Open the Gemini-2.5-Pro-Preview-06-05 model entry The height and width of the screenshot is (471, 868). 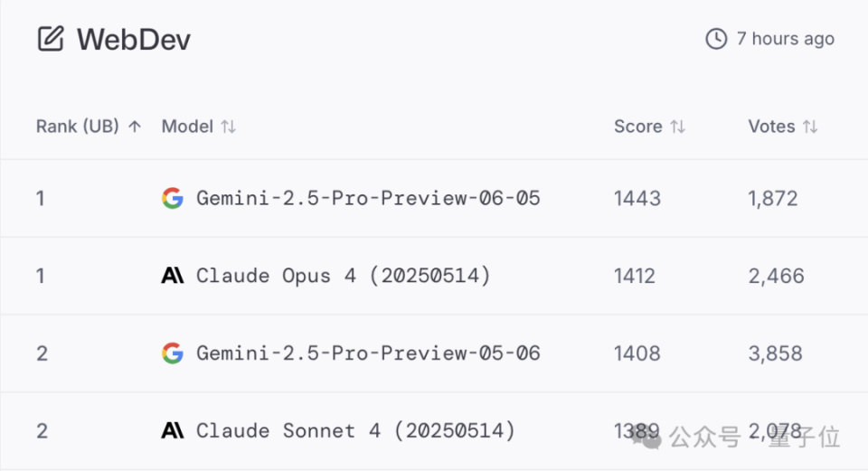[x=368, y=198]
